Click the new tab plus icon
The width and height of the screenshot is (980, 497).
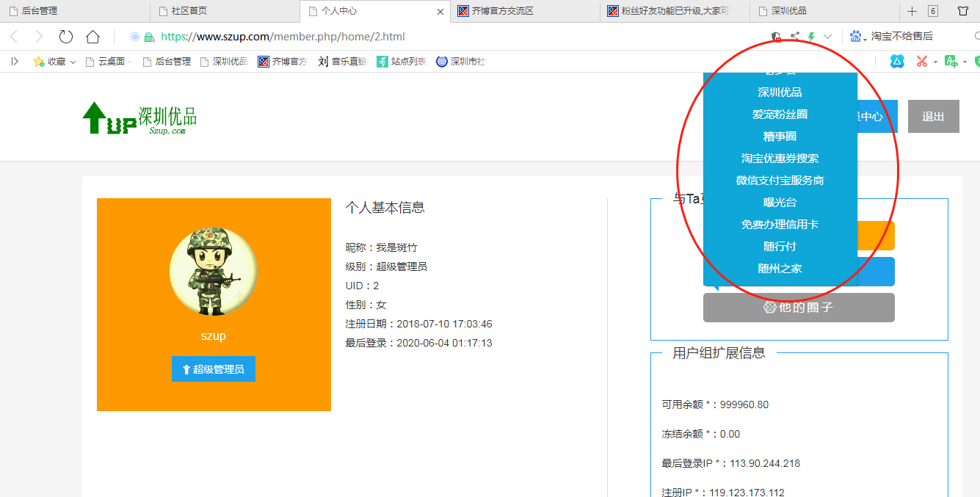[912, 11]
